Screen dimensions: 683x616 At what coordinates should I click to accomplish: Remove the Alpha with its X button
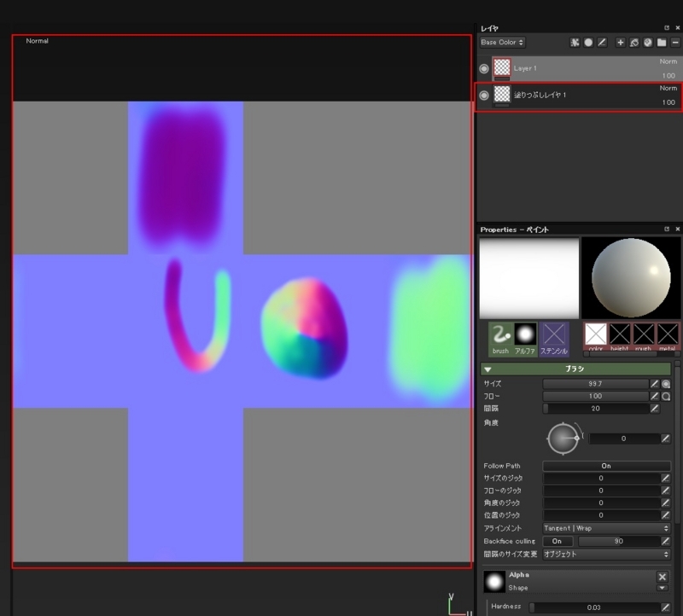663,577
